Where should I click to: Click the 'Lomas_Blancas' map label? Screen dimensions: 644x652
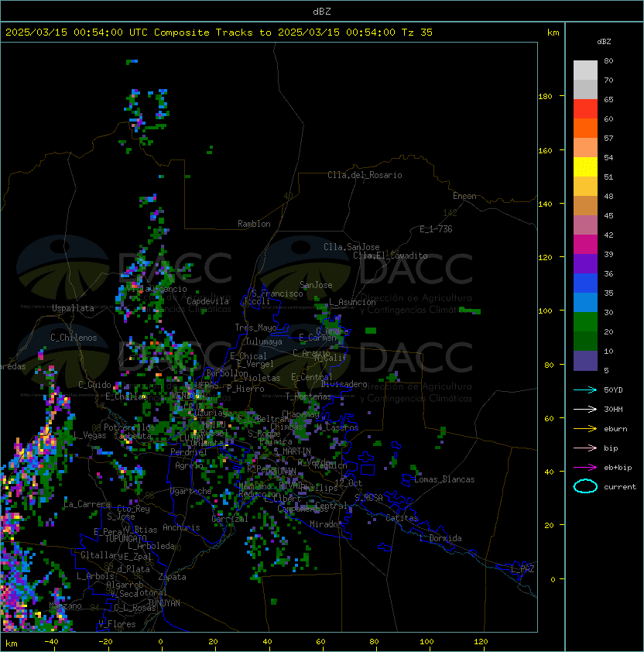[444, 479]
